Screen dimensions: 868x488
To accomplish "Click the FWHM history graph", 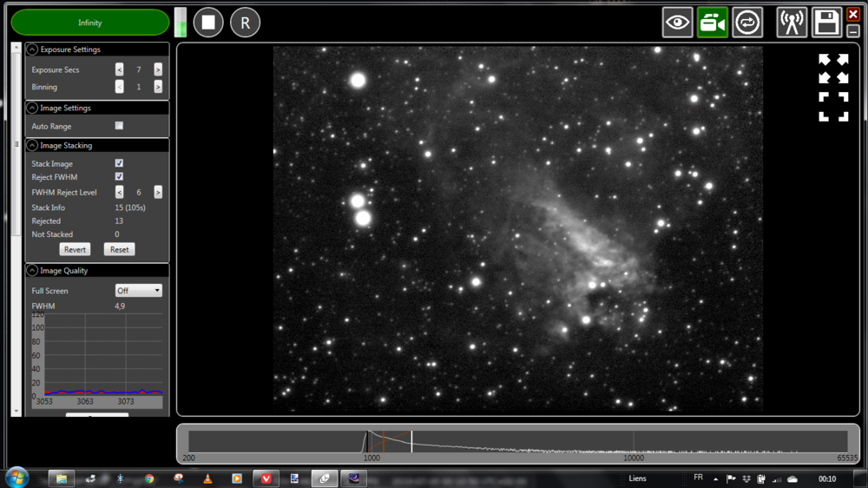I will [x=97, y=360].
